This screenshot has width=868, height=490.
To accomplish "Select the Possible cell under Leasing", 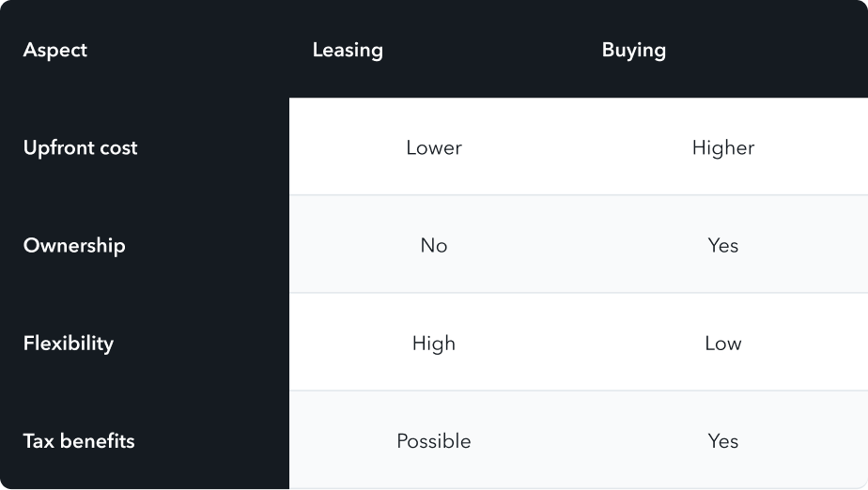I will pos(434,441).
